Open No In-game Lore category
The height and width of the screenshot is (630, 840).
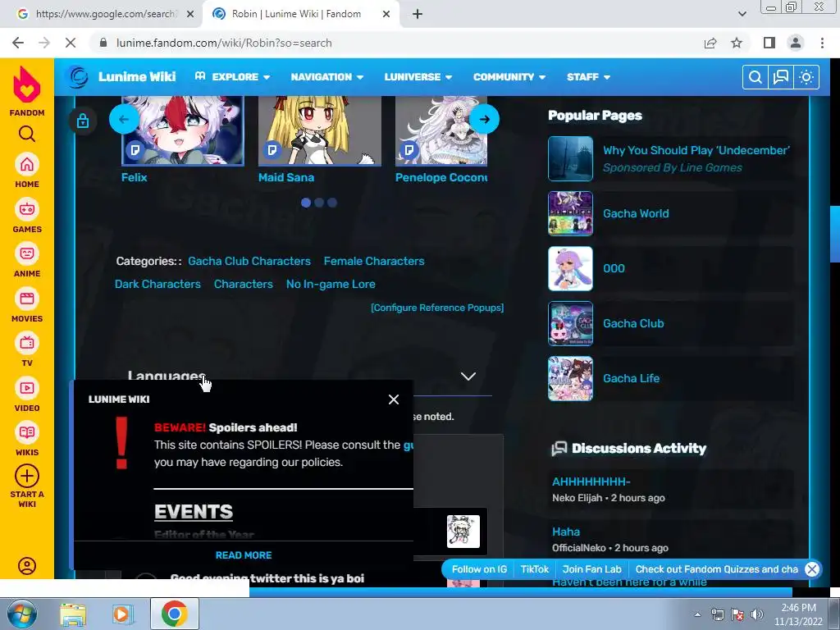(331, 284)
